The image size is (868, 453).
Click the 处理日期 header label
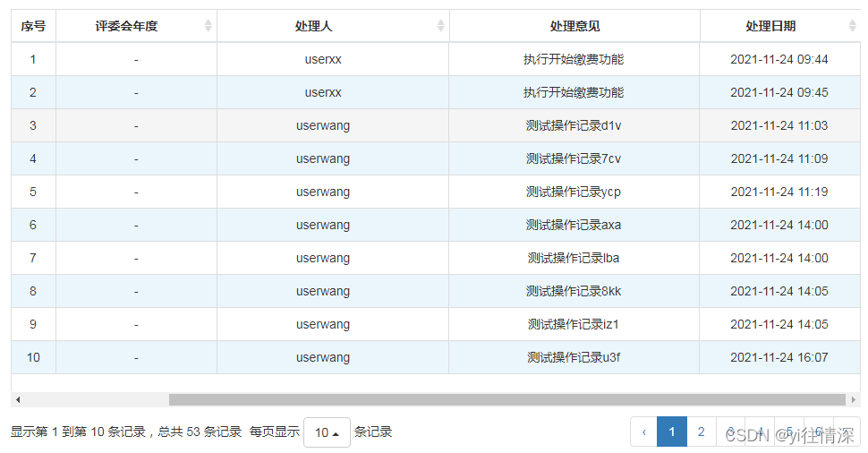770,26
